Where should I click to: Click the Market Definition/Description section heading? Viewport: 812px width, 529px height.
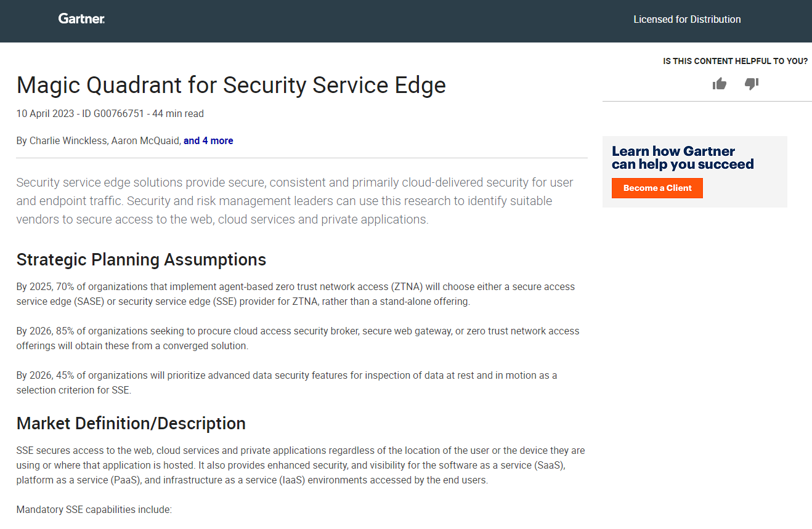(x=131, y=423)
